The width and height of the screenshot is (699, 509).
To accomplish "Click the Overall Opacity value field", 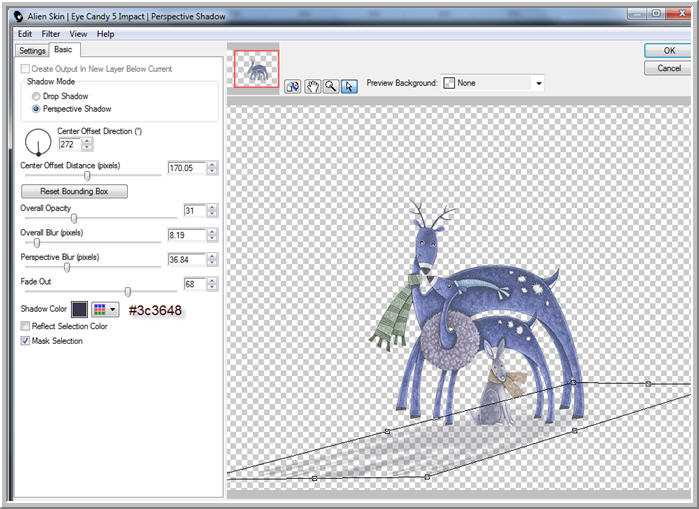I will (195, 210).
